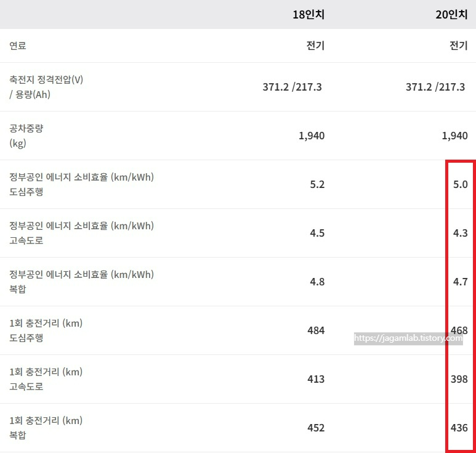476x453 pixels.
Task: Select the 연료 row label
Action: [x=18, y=46]
